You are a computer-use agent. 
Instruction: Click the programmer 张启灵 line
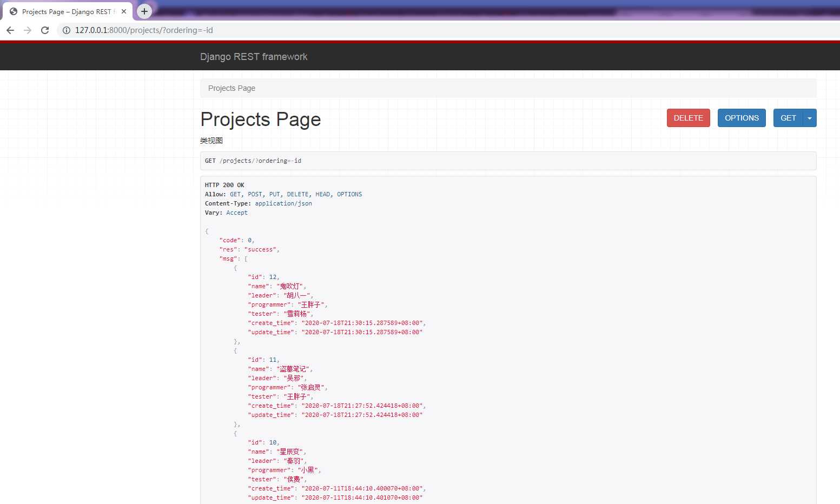point(288,387)
